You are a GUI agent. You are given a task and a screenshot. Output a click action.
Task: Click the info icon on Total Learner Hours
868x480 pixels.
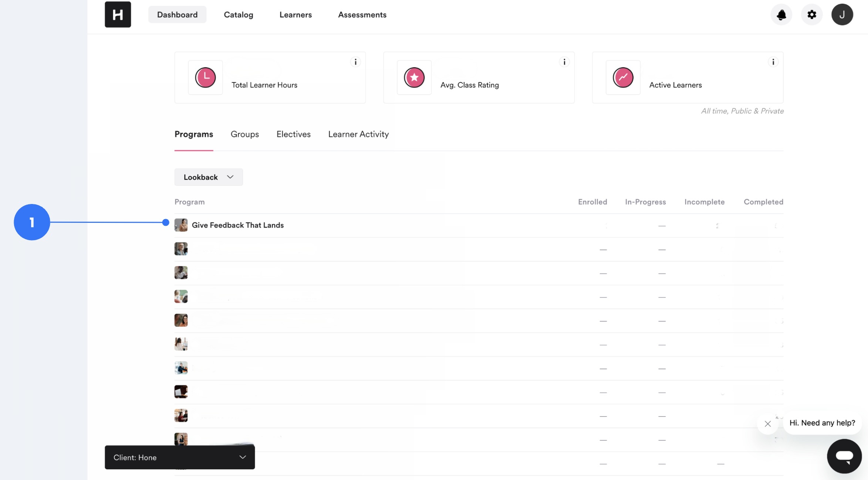click(355, 62)
